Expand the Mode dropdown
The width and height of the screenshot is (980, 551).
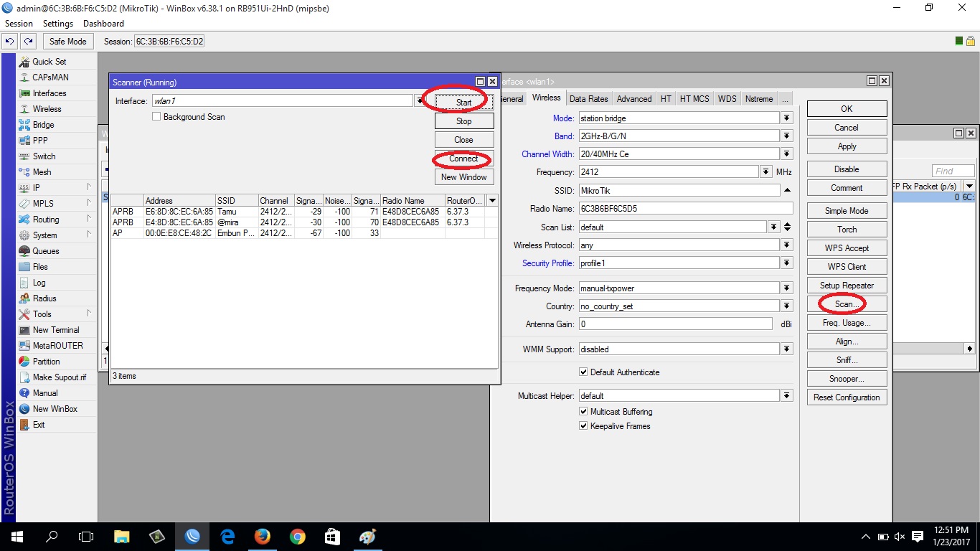(787, 118)
